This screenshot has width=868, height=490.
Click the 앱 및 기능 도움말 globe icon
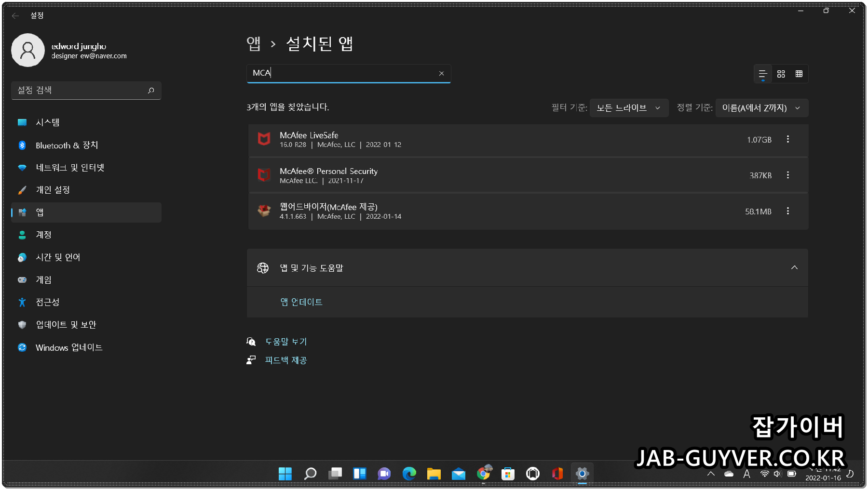click(263, 268)
